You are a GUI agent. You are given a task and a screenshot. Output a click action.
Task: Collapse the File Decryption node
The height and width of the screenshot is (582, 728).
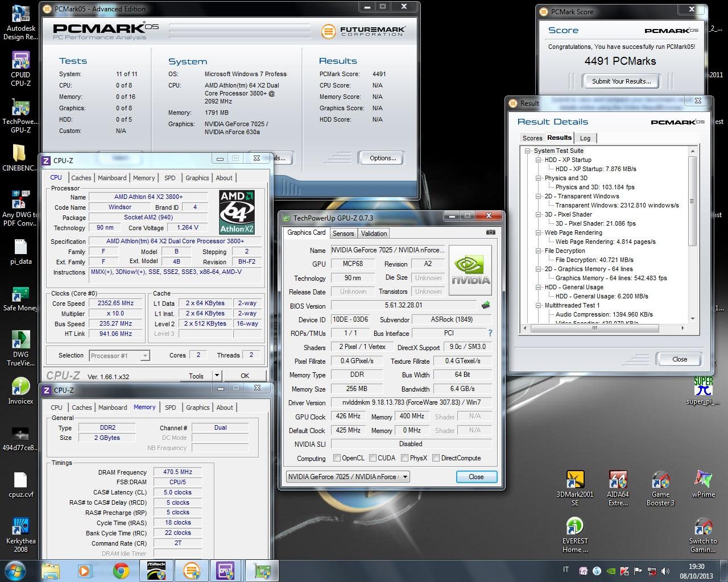click(x=539, y=251)
